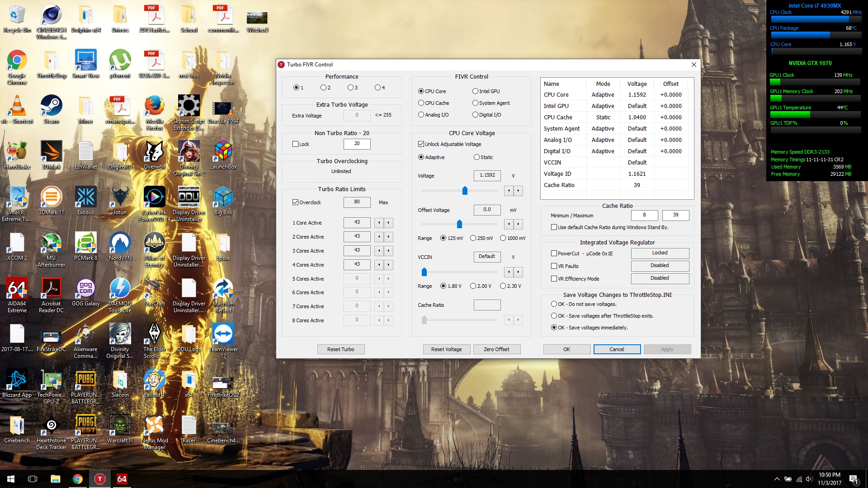
Task: Increase the VCCIN voltage value
Action: [518, 272]
